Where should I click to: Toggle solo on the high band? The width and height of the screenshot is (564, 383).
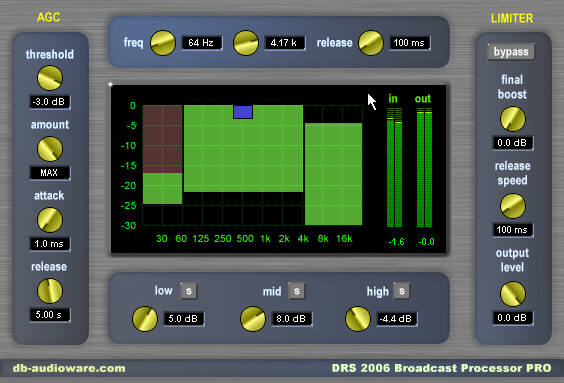(x=402, y=291)
